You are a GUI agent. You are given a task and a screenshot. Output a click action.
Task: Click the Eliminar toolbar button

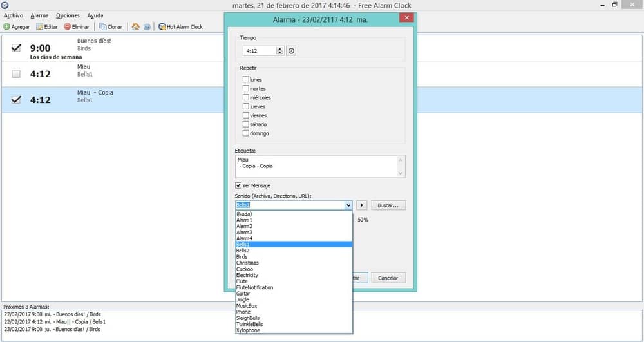pos(77,26)
